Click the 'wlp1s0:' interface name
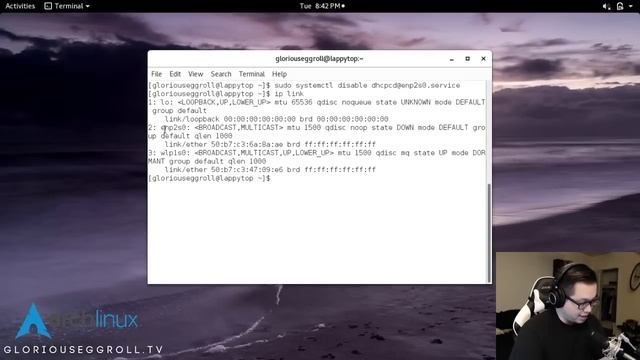 click(176, 153)
